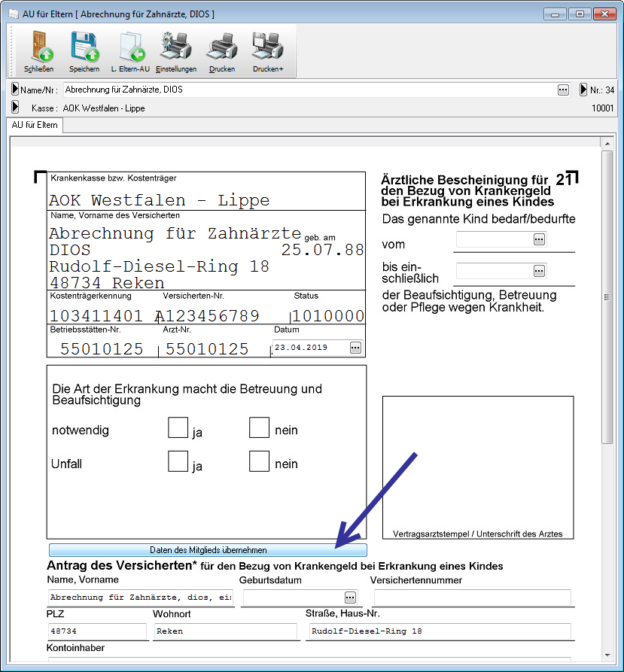
Task: Click ellipsis button beside Name/Nr field
Action: tap(563, 90)
